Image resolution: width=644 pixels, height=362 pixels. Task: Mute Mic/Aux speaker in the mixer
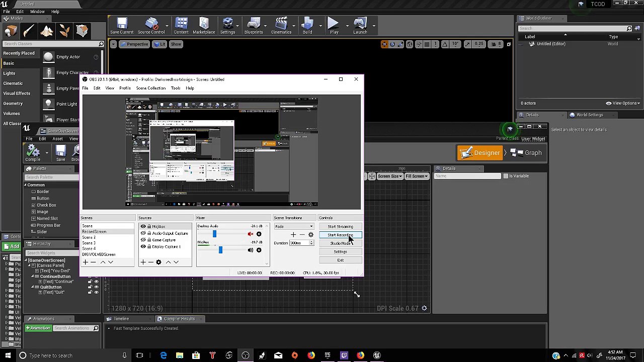point(251,250)
